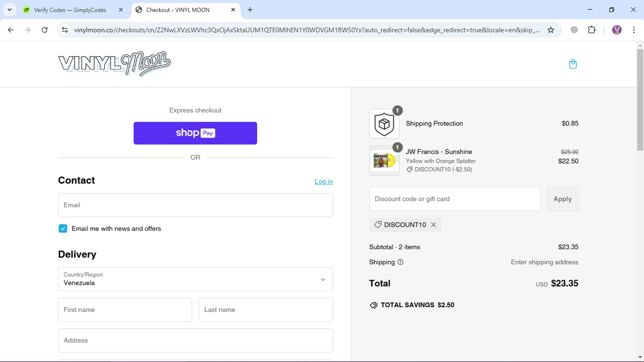The height and width of the screenshot is (362, 644).
Task: Click the DISCOUNT10 (-$2.50) line item text
Action: coord(444,169)
